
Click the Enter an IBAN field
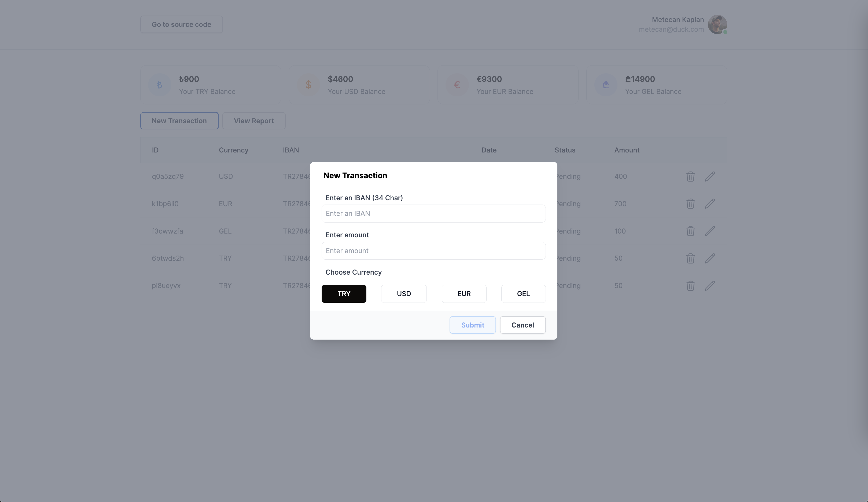pyautogui.click(x=433, y=213)
